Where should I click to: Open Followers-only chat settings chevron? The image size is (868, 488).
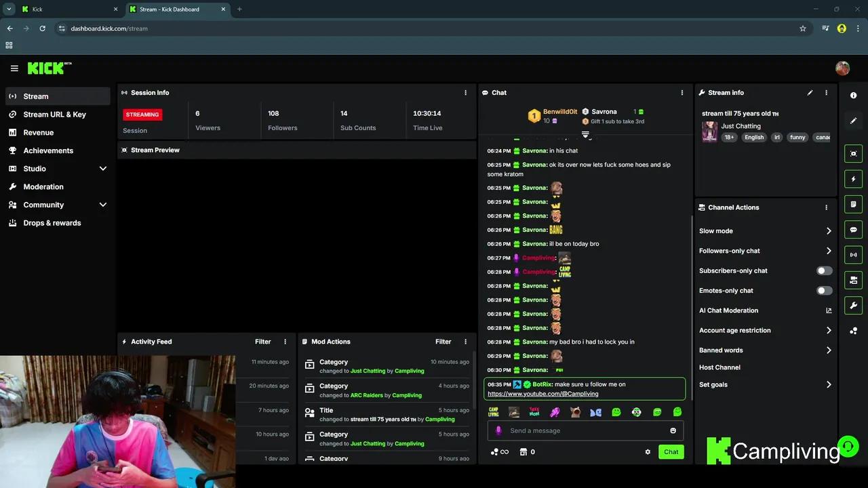coord(829,251)
